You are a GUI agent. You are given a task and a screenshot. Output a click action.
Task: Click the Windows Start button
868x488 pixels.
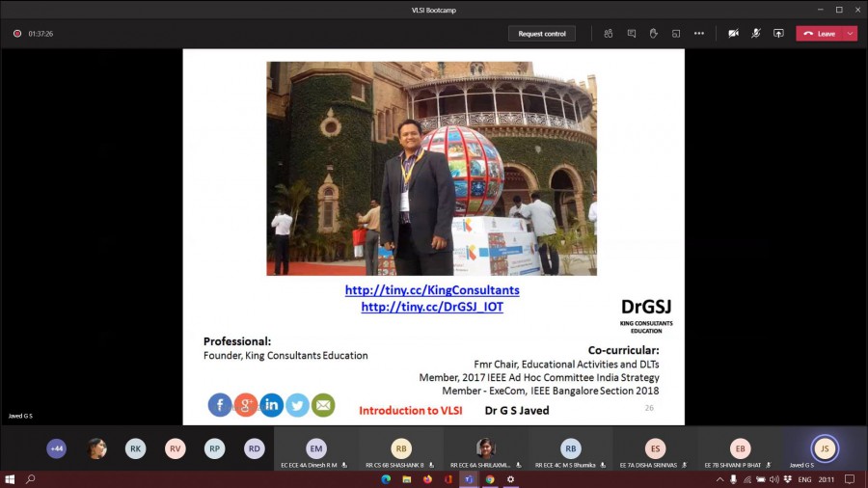click(x=11, y=479)
